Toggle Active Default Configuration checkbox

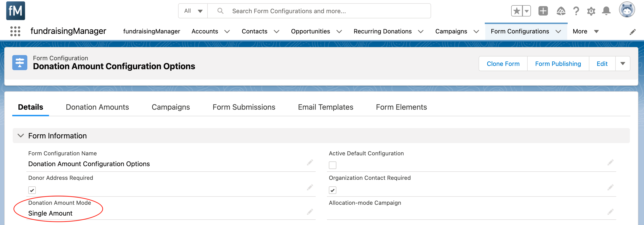coord(332,165)
